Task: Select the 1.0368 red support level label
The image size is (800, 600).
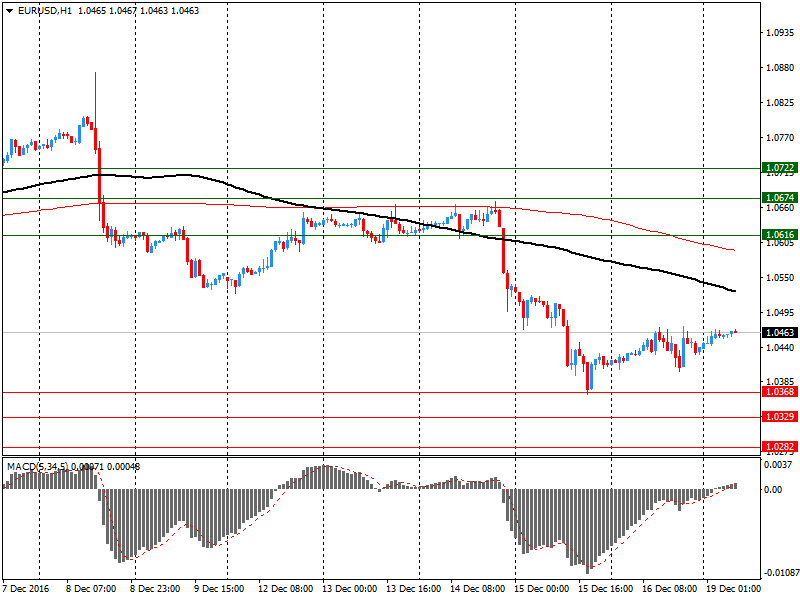Action: (x=779, y=392)
